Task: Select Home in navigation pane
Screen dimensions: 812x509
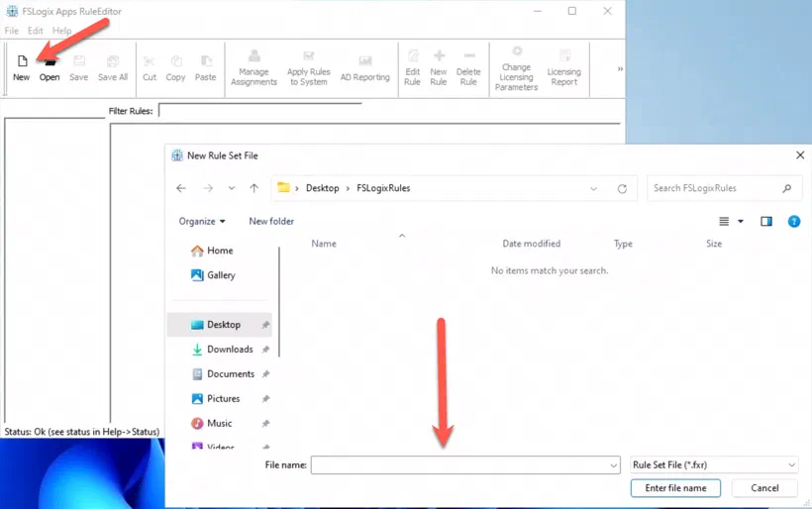Action: coord(212,251)
